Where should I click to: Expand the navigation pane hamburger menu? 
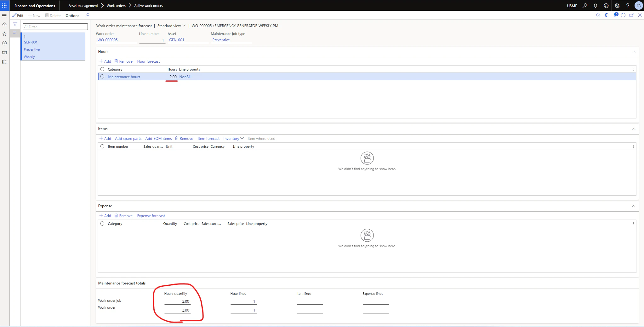coord(4,15)
